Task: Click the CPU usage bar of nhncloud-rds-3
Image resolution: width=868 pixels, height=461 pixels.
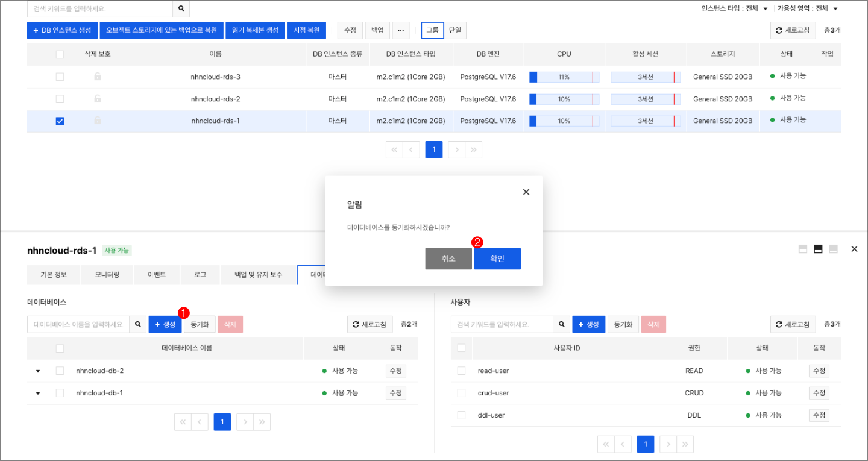Action: pos(564,77)
